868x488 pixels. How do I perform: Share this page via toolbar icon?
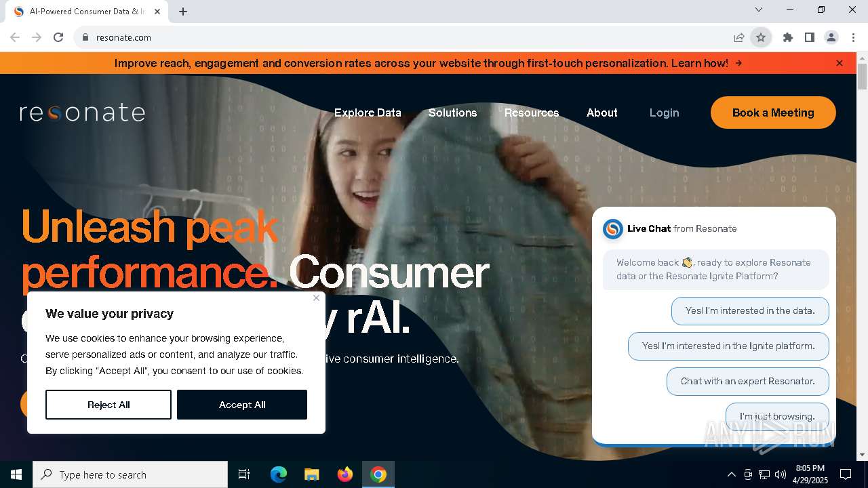739,37
